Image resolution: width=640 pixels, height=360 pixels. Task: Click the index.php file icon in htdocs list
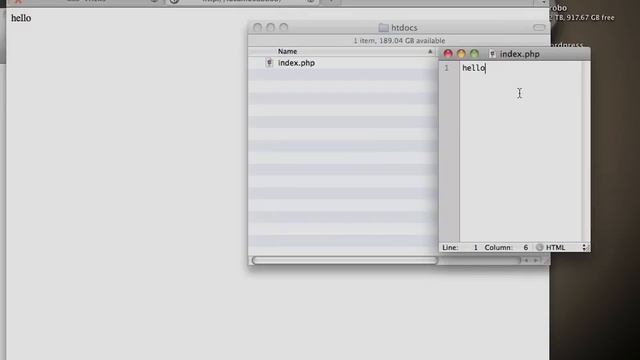click(269, 62)
